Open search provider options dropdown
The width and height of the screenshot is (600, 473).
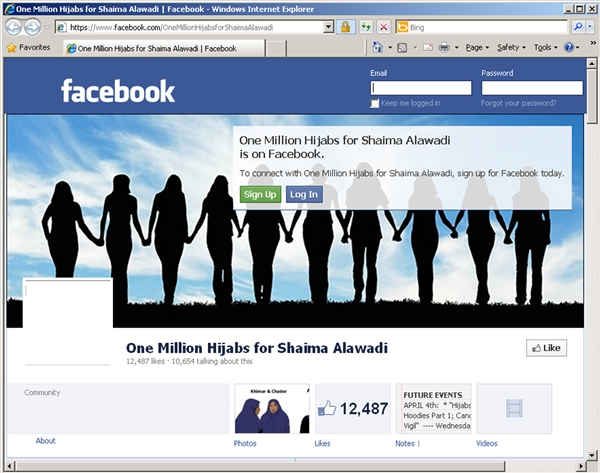(x=590, y=26)
